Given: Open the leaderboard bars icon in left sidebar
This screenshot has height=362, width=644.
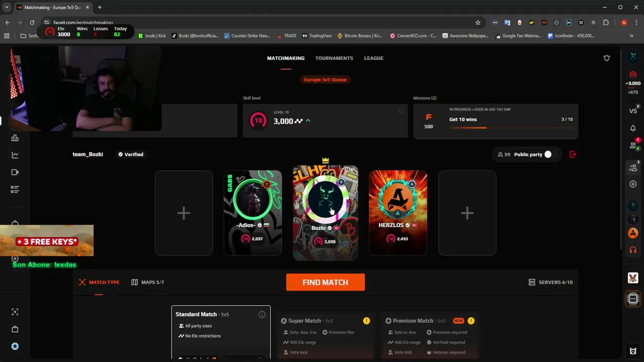Looking at the screenshot, I should tap(15, 138).
